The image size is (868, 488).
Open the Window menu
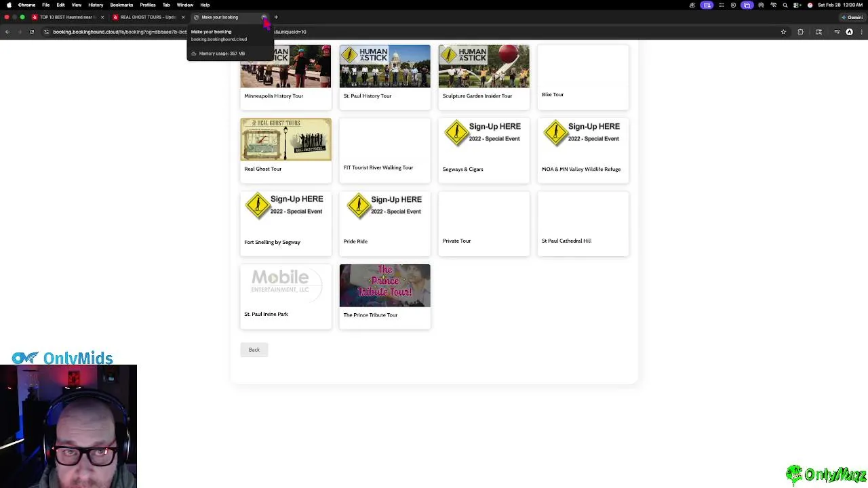[185, 5]
